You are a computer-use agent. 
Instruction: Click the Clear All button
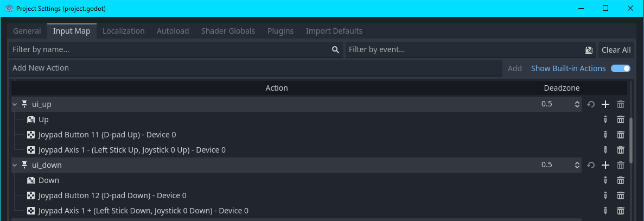(616, 50)
